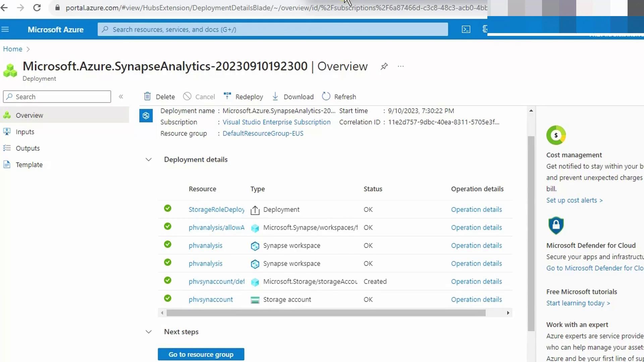Open the Outputs menu item
Viewport: 644px width, 362px height.
tap(28, 148)
